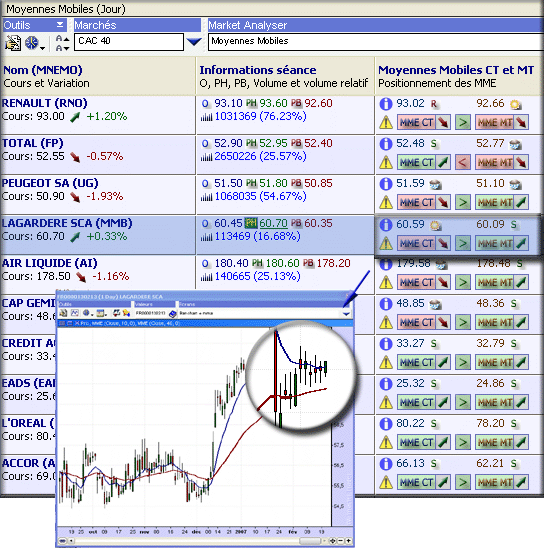
Task: Click the red less-than comparison icon for Total
Action: coord(462,163)
